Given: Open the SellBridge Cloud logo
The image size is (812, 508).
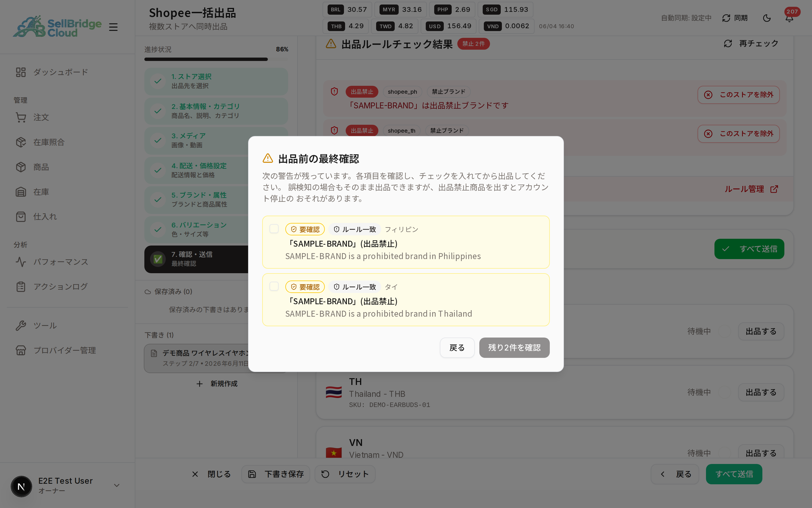Looking at the screenshot, I should pyautogui.click(x=58, y=26).
